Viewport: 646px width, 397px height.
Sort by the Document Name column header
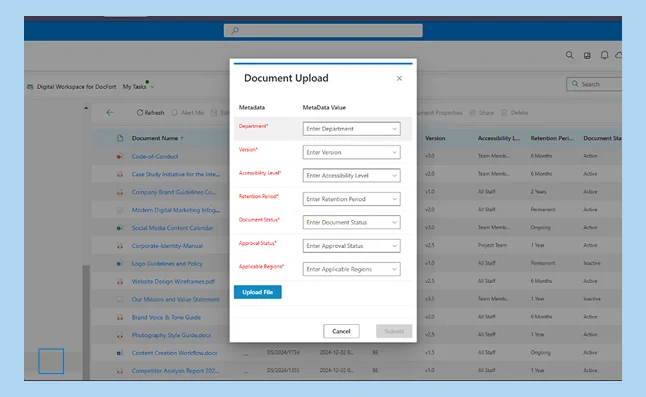point(155,138)
